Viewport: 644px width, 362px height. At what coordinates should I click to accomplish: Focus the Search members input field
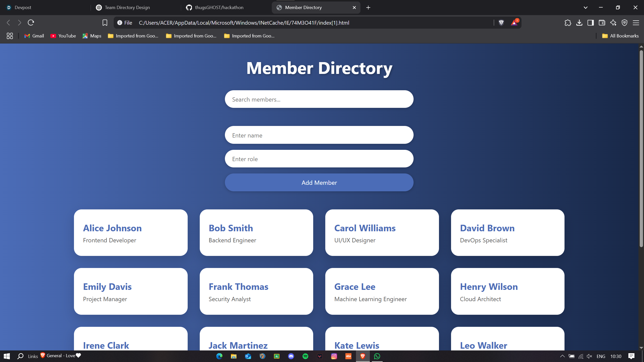coord(319,99)
